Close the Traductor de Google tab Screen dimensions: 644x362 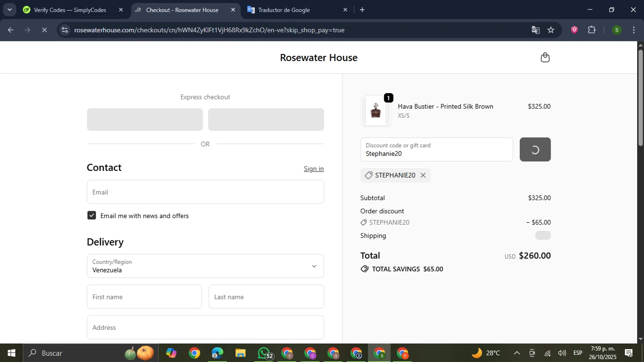345,10
